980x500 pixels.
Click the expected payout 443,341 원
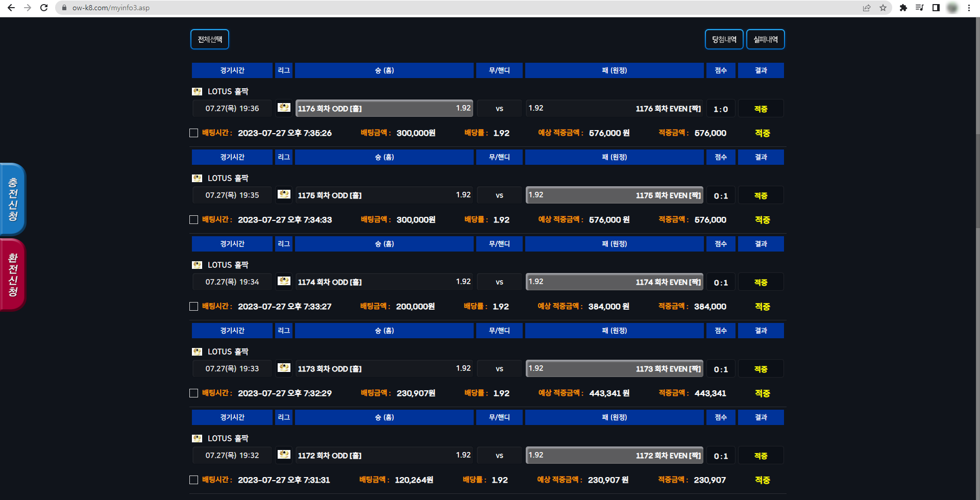[609, 393]
